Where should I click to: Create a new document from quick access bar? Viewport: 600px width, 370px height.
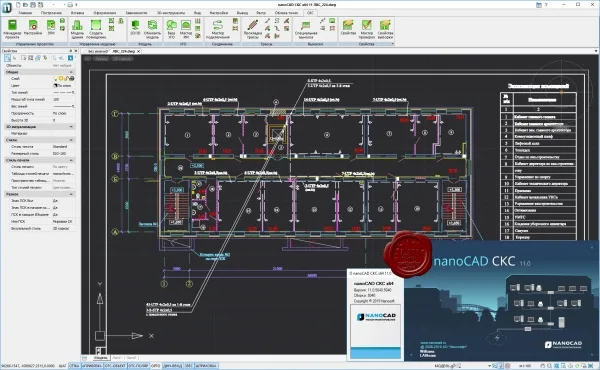(18, 5)
